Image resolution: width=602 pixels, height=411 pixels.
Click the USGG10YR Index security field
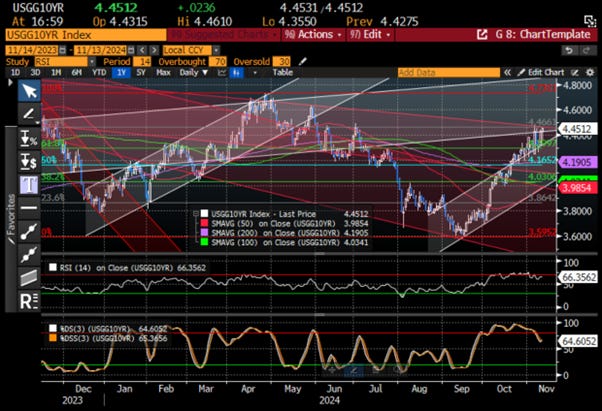point(86,35)
